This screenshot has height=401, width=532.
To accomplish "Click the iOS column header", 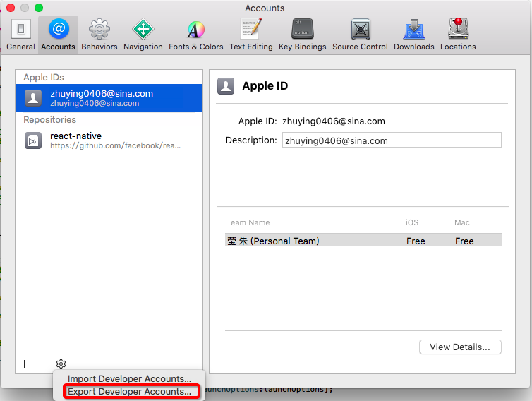I will (x=412, y=222).
